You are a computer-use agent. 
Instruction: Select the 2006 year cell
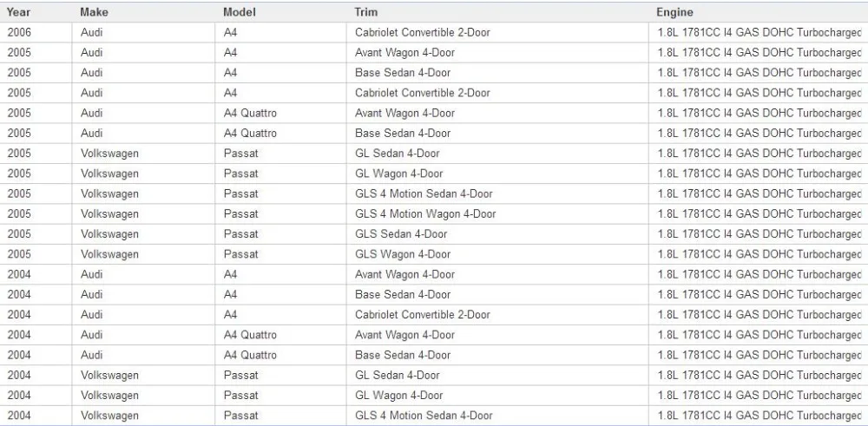pyautogui.click(x=36, y=33)
